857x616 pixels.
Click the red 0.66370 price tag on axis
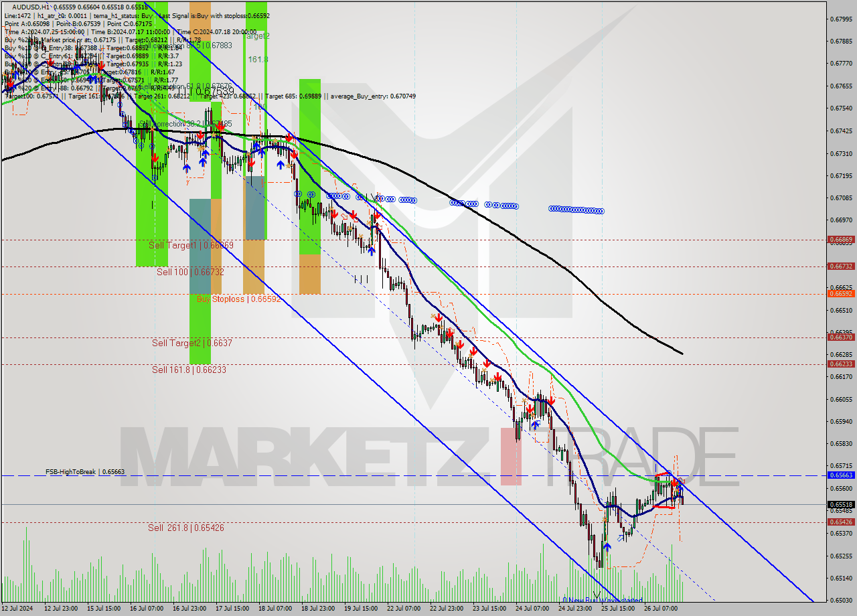click(840, 337)
